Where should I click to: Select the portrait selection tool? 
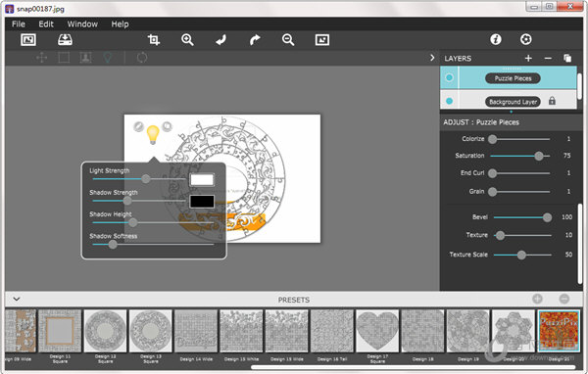[86, 58]
